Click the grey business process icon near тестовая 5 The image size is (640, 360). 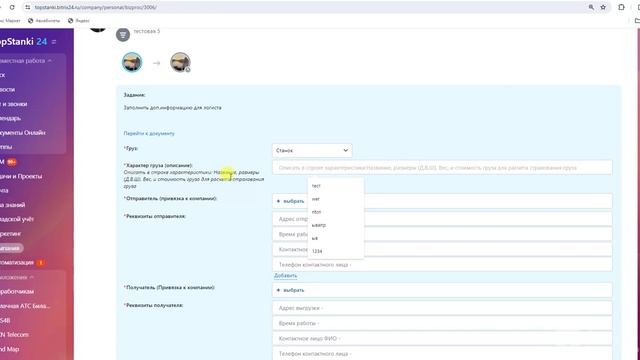pos(123,35)
